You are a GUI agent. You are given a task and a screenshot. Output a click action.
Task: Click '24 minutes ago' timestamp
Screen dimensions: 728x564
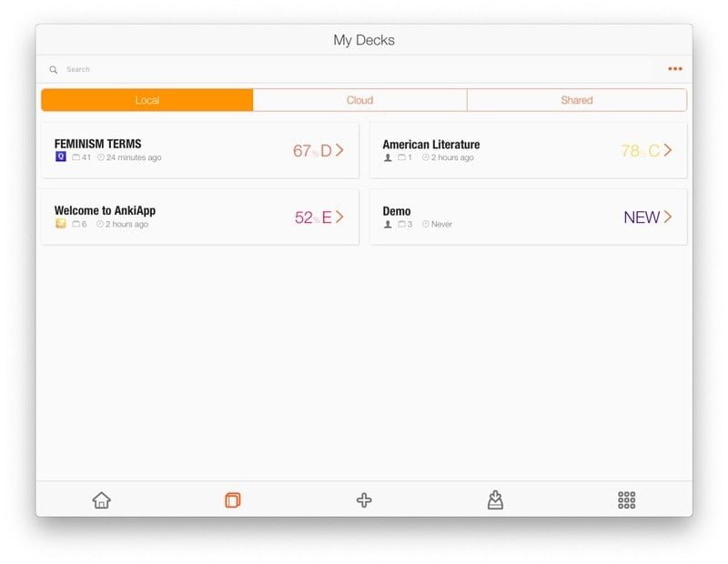(134, 157)
